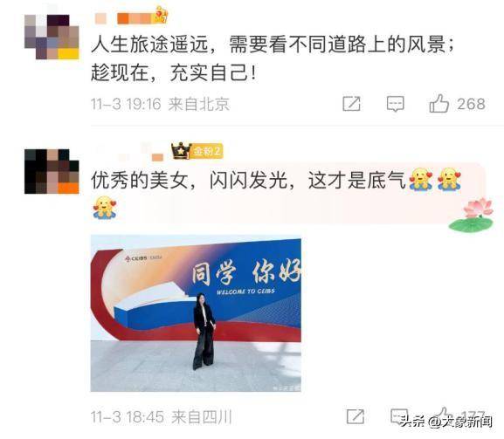Click the 头条 @大象新闻 watermark

coord(446,422)
